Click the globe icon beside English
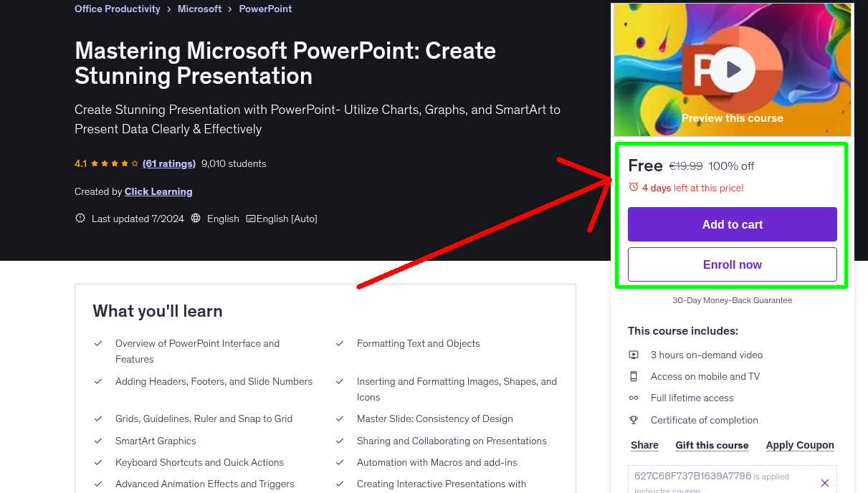 click(x=196, y=218)
